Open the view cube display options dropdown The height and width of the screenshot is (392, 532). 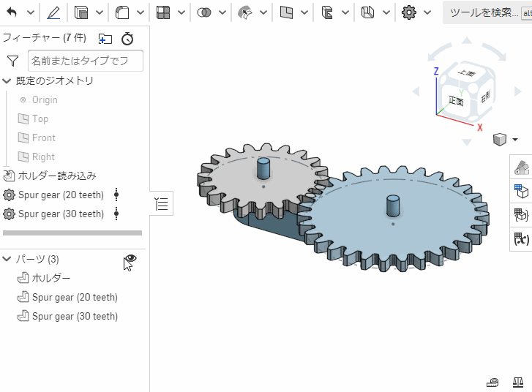tap(515, 139)
